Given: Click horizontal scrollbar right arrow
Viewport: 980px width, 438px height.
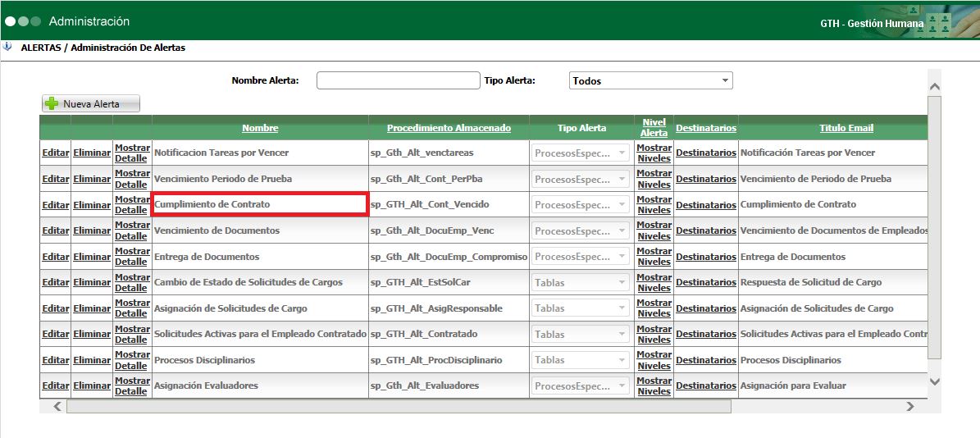Looking at the screenshot, I should click(x=910, y=407).
